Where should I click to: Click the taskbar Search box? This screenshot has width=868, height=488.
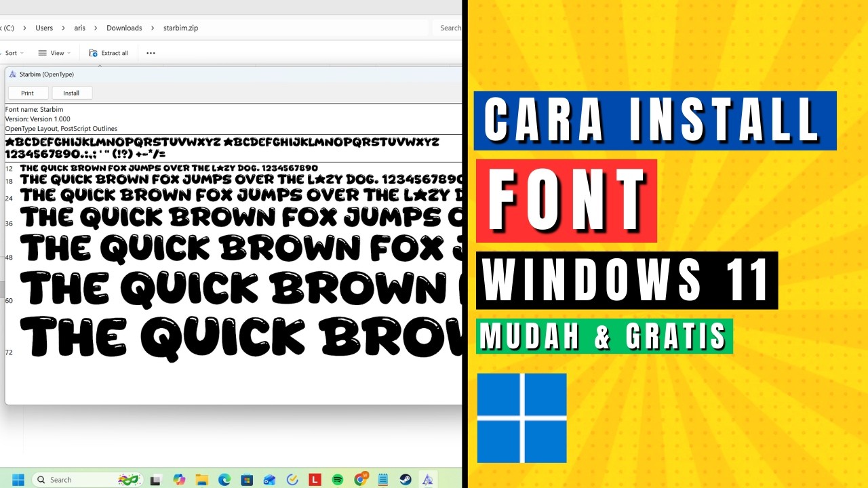[x=89, y=479]
